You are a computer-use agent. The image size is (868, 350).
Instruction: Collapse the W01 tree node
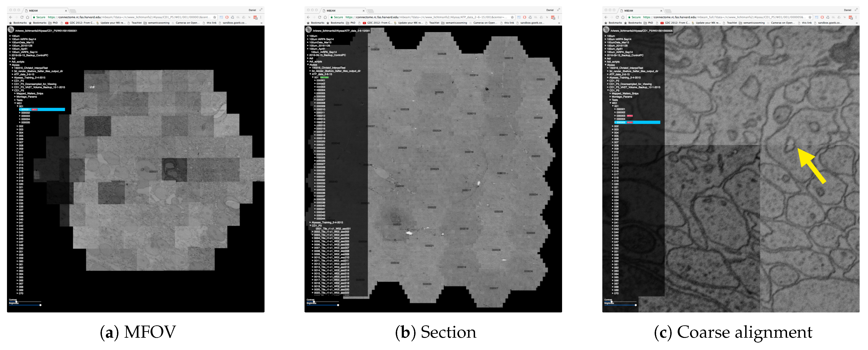tap(16, 103)
